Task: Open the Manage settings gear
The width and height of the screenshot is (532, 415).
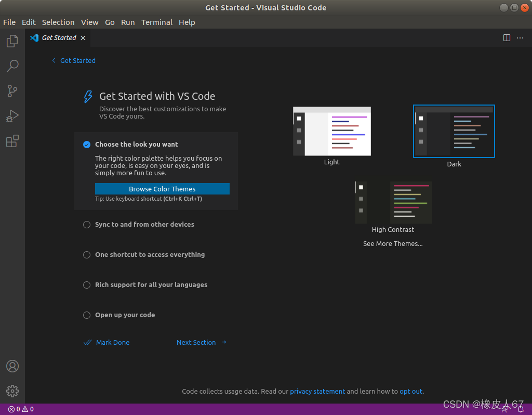Action: (x=12, y=391)
